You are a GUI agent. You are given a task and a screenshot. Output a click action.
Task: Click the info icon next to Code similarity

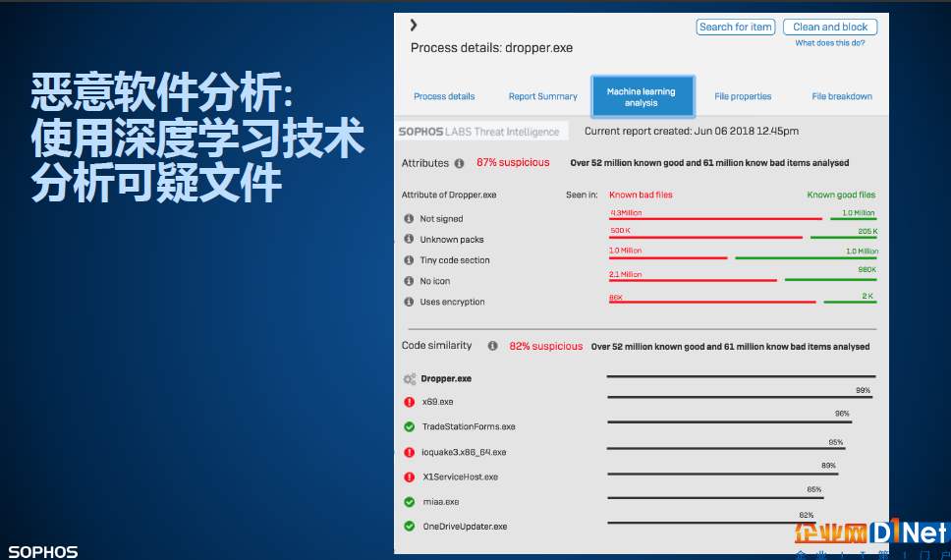point(492,346)
